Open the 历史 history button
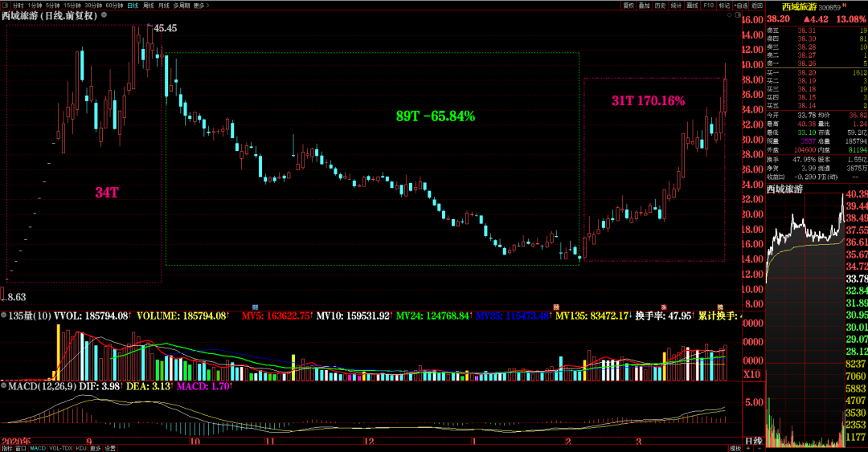The image size is (868, 452). (x=661, y=6)
